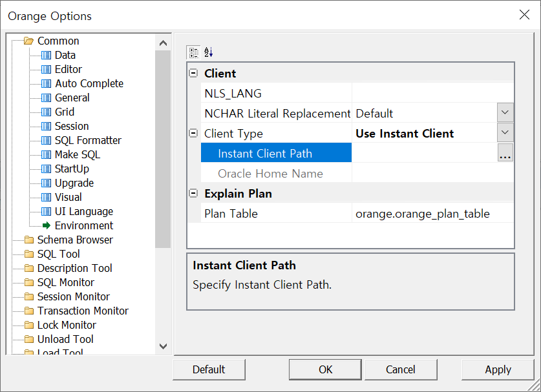Click the Use Instant Client value

405,133
